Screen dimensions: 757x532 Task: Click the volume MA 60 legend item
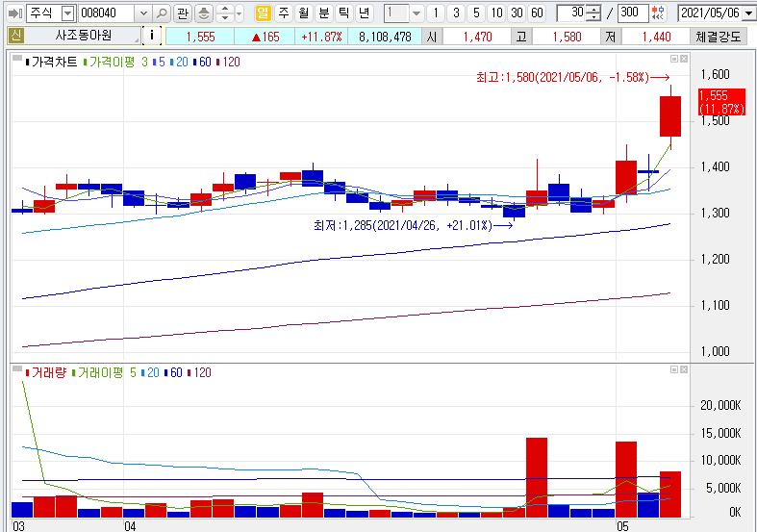[173, 372]
